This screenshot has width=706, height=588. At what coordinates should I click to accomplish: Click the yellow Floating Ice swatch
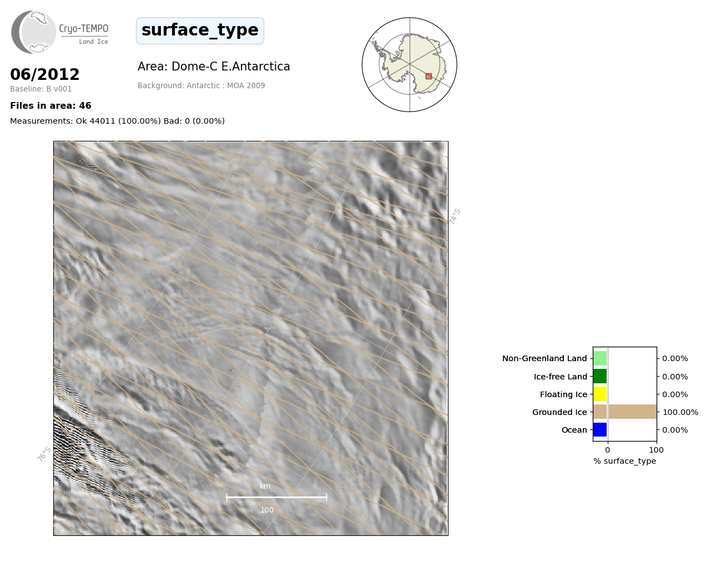[x=600, y=394]
